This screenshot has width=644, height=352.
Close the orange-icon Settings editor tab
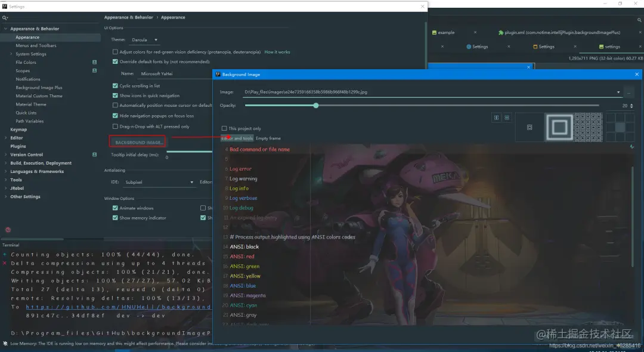coord(575,47)
